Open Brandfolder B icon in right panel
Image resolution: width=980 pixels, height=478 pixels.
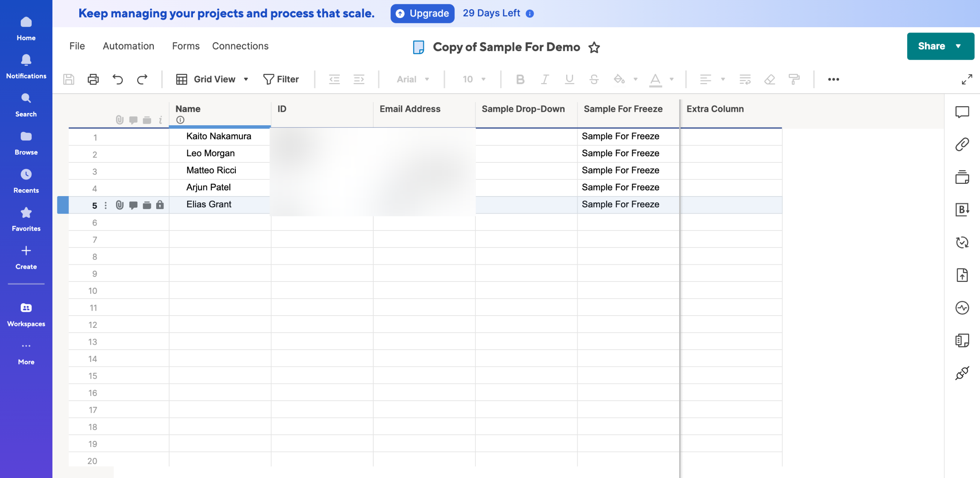point(962,210)
